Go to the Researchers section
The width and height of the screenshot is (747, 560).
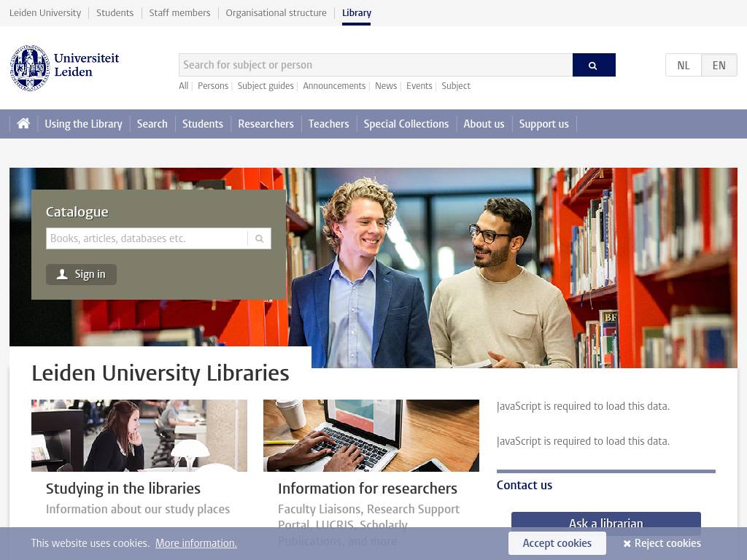tap(266, 124)
